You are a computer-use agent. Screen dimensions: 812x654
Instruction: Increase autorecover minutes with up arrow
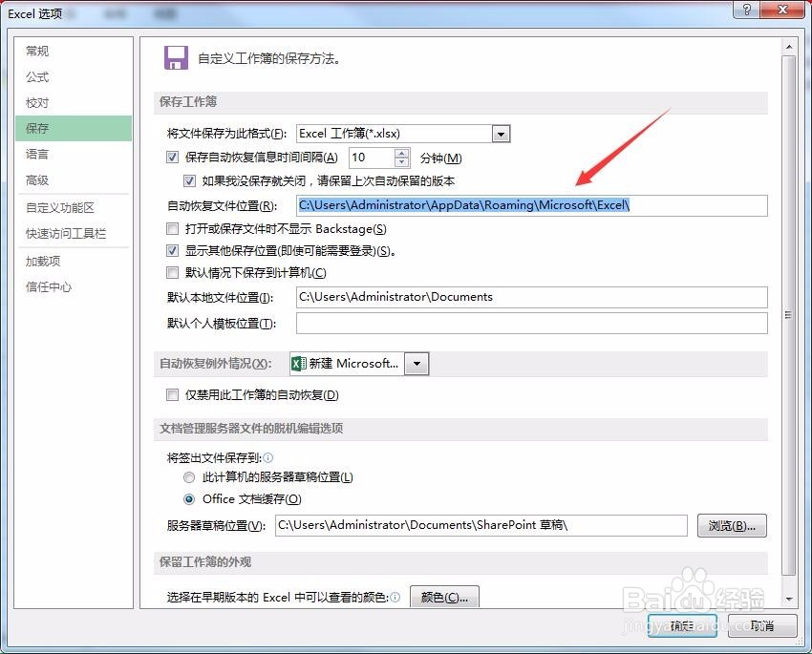tap(402, 153)
